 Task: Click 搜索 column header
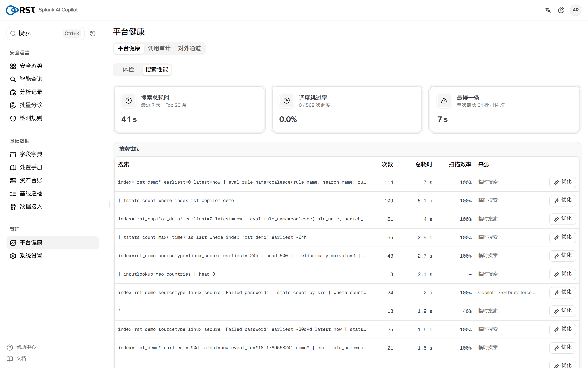[x=124, y=165]
